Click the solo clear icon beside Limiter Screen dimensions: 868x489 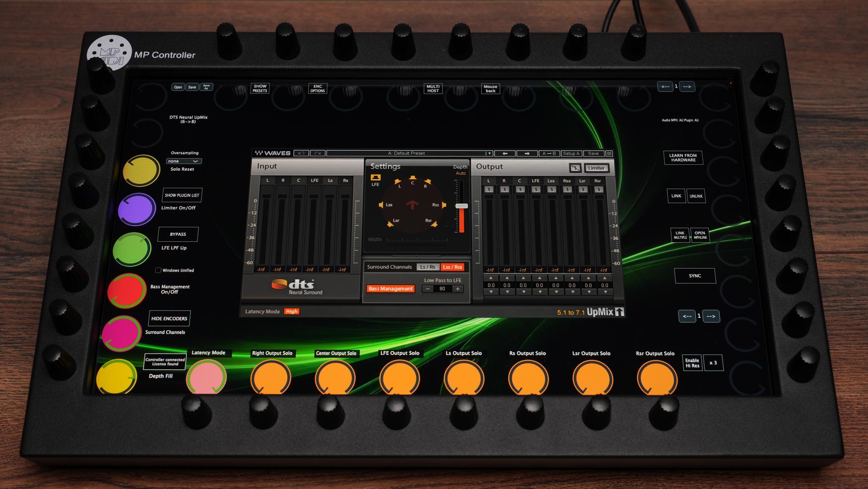[575, 168]
